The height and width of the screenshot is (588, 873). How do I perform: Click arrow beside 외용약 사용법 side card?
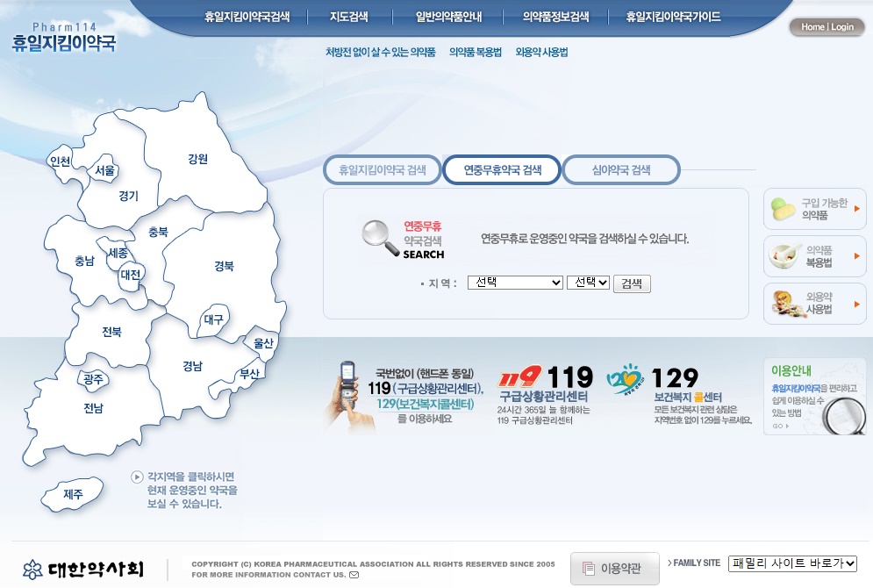[x=857, y=304]
